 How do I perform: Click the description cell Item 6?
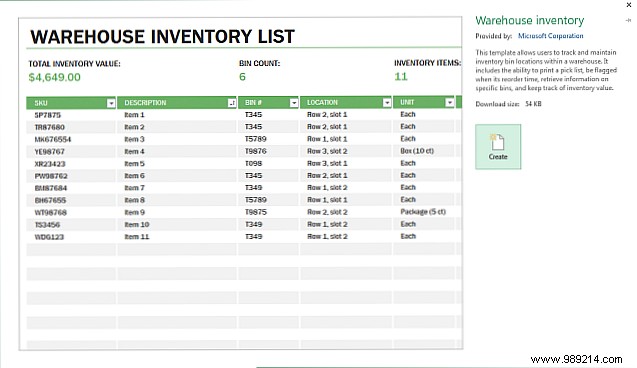point(134,176)
